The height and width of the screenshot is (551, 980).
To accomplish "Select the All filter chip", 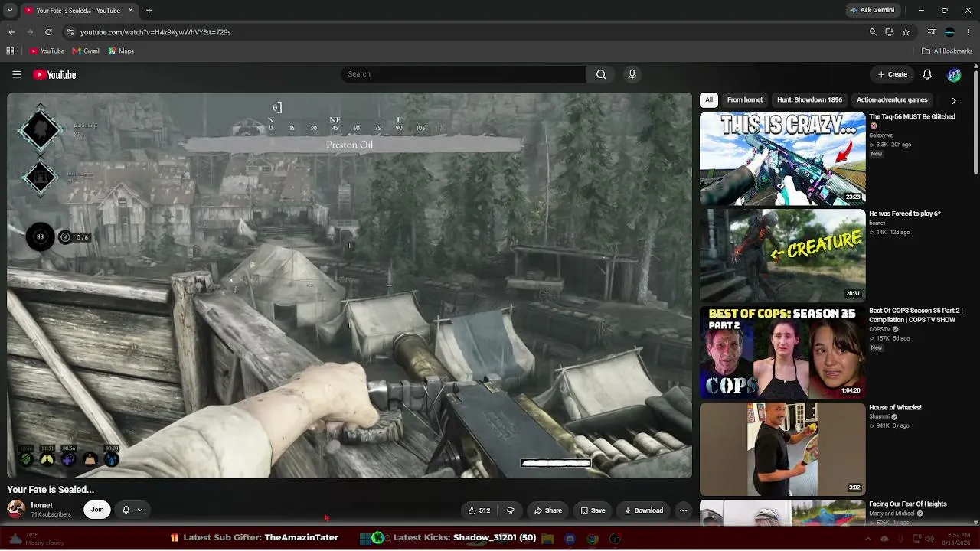I will pyautogui.click(x=709, y=100).
